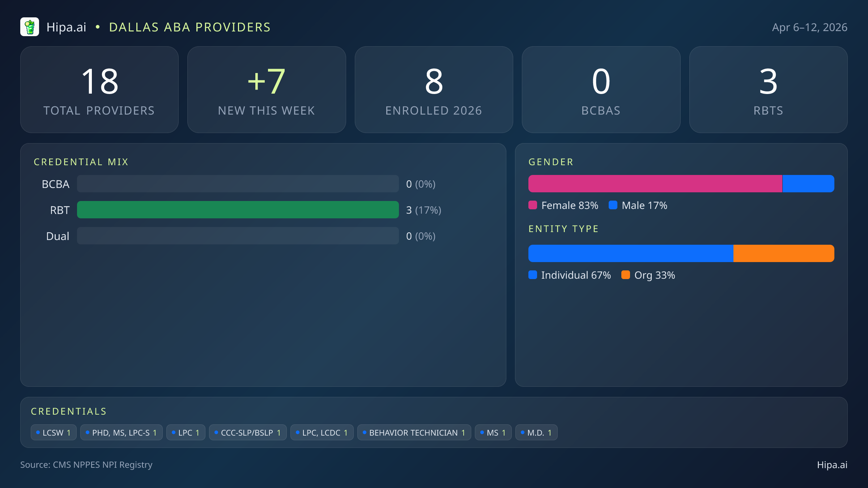This screenshot has height=488, width=868.
Task: Switch to the Dallas ABA Providers view
Action: click(190, 27)
